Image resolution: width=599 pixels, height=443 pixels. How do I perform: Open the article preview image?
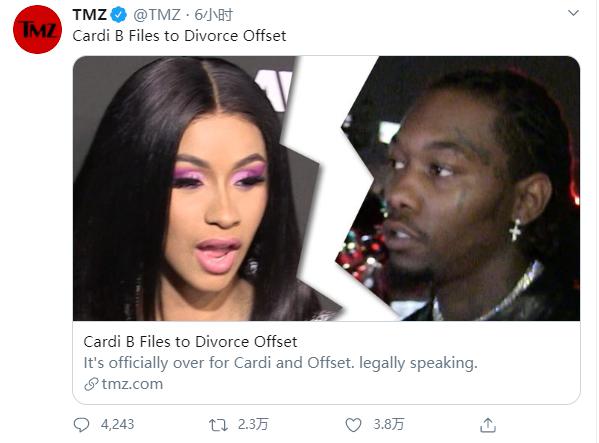tap(326, 188)
